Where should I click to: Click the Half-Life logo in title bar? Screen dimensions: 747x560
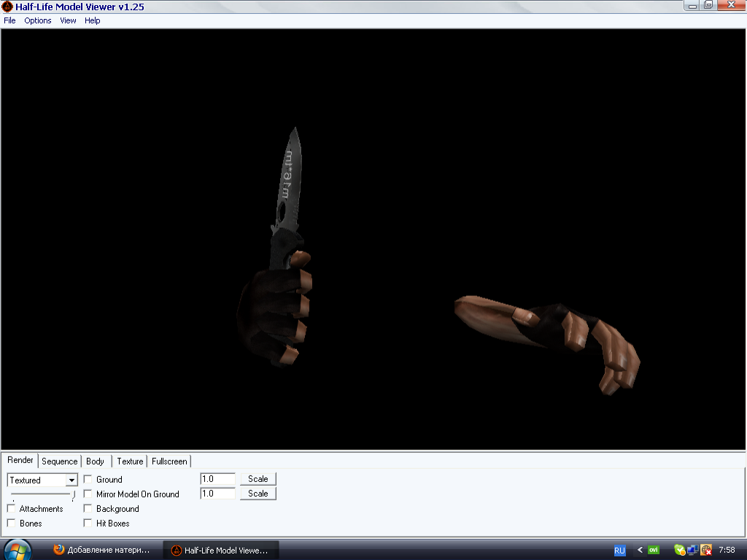pos(7,7)
